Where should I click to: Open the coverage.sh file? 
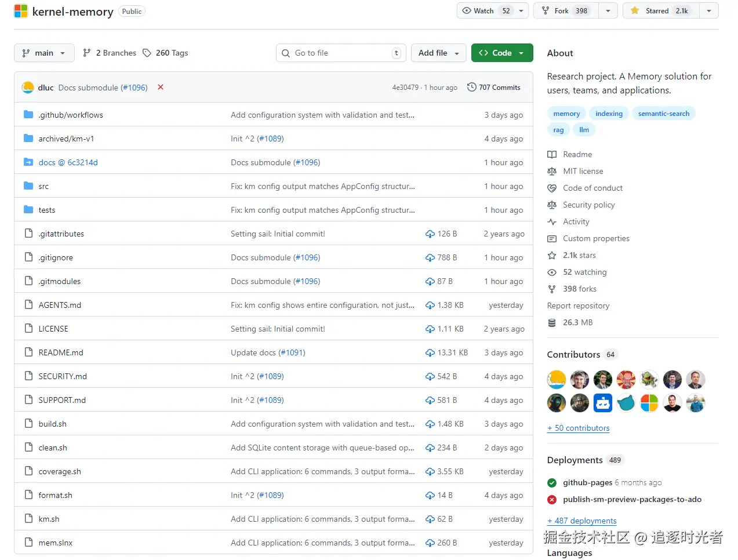click(x=60, y=471)
